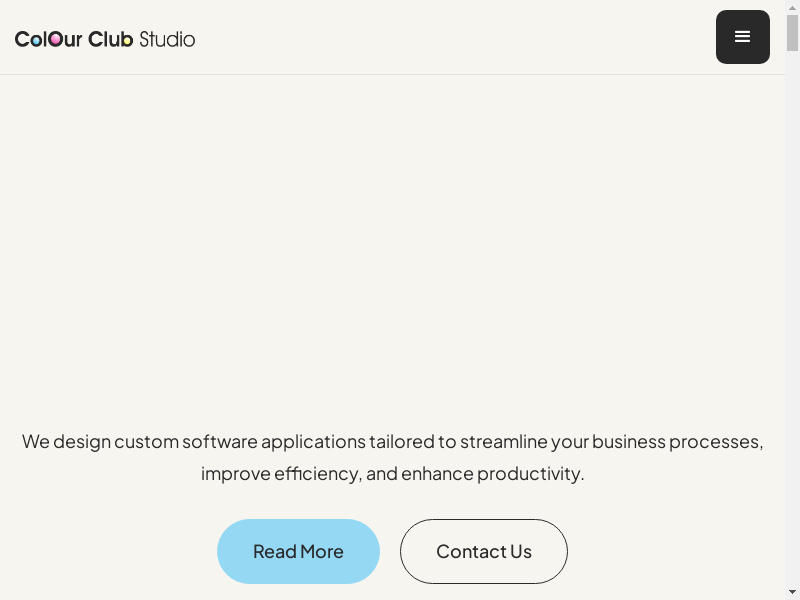Click the yellow-dotted b in Club
The width and height of the screenshot is (800, 600).
pyautogui.click(x=127, y=39)
